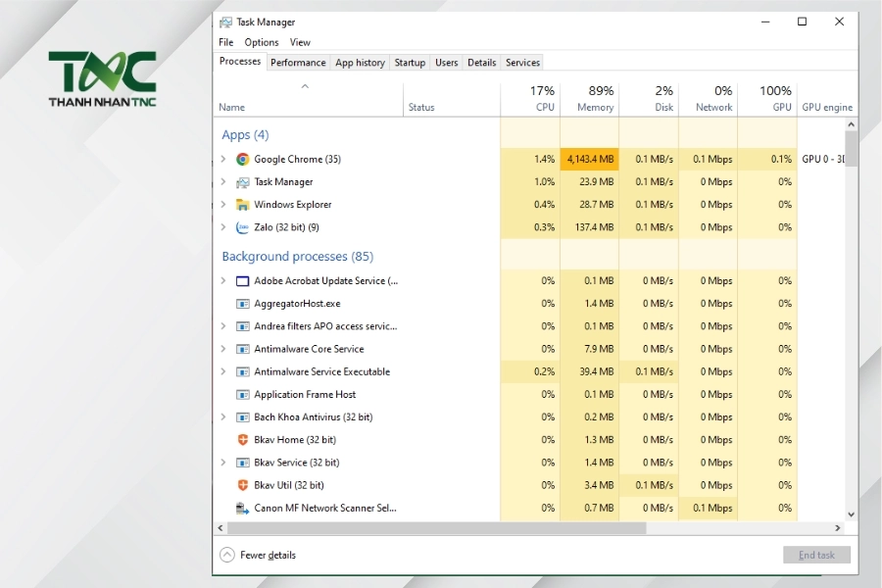
Task: Click the Windows Explorer folder icon
Action: (242, 205)
